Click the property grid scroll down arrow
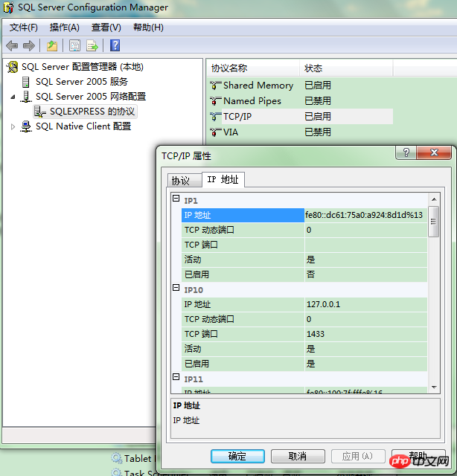457x476 pixels. coord(434,387)
